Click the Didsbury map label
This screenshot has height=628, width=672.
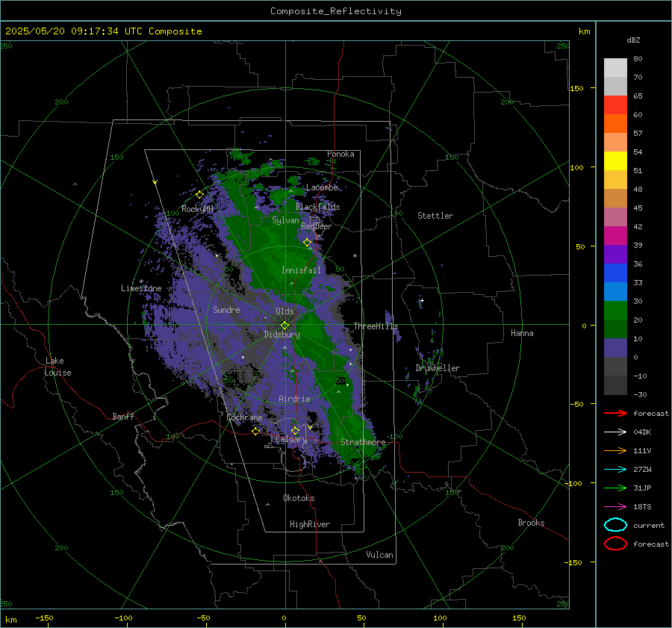281,335
